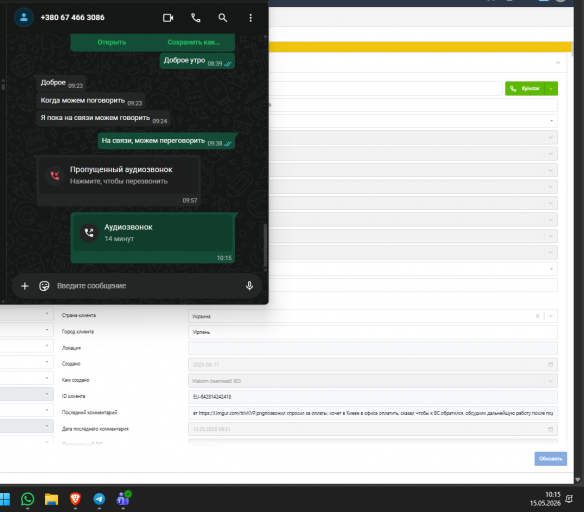The image size is (584, 512).
Task: Click the Город клиента field with Ирпень
Action: coord(373,332)
